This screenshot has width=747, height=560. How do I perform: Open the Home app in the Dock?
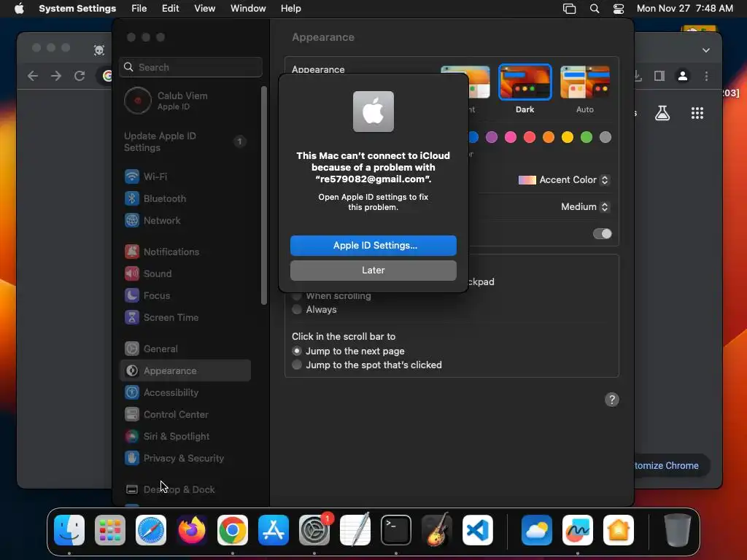point(619,530)
